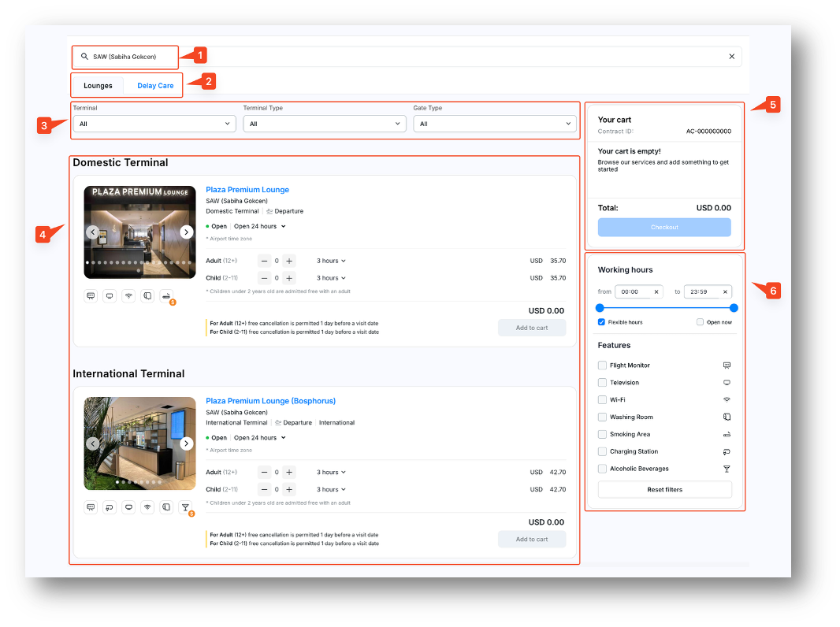Select the Lounges tab
Viewport: 840px width, 627px height.
(98, 86)
